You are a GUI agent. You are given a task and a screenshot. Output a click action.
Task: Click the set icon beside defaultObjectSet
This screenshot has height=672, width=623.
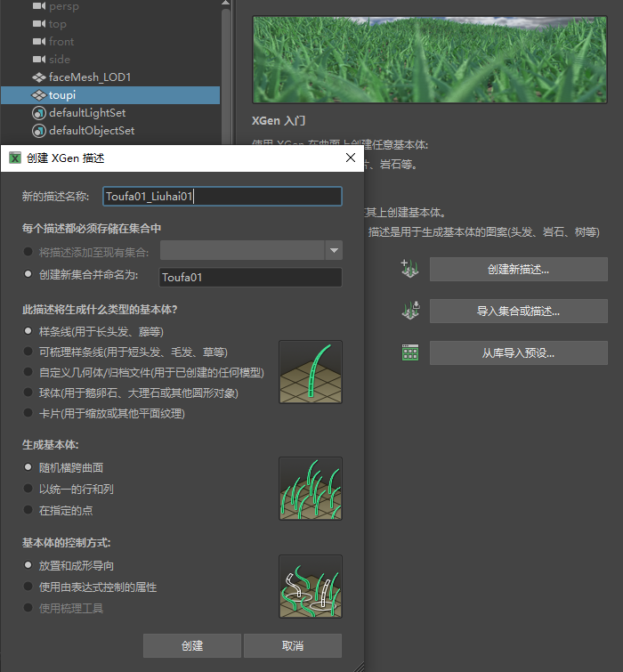coord(38,131)
